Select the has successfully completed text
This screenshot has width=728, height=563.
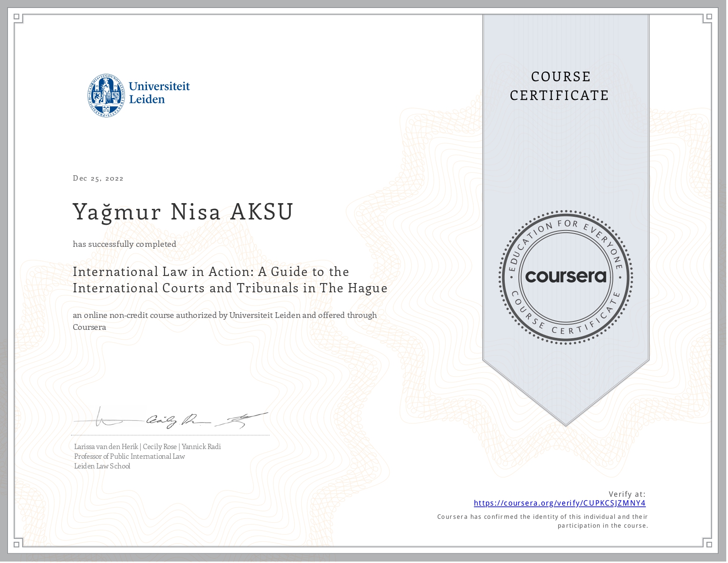point(124,244)
